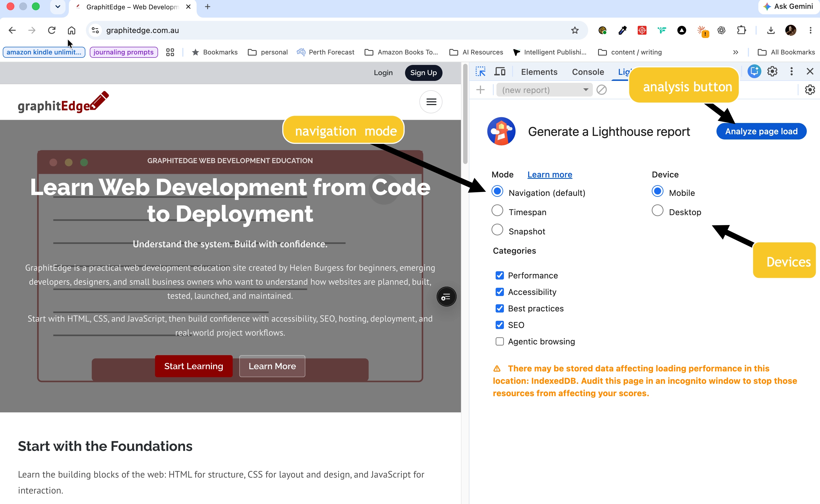820x504 pixels.
Task: Go to the home page icon
Action: click(x=71, y=30)
